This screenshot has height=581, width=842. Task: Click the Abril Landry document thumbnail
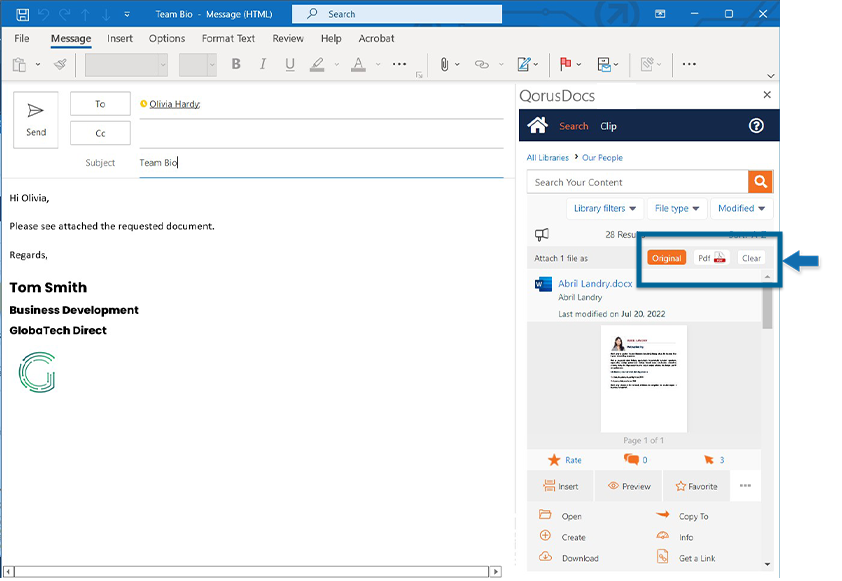(644, 379)
